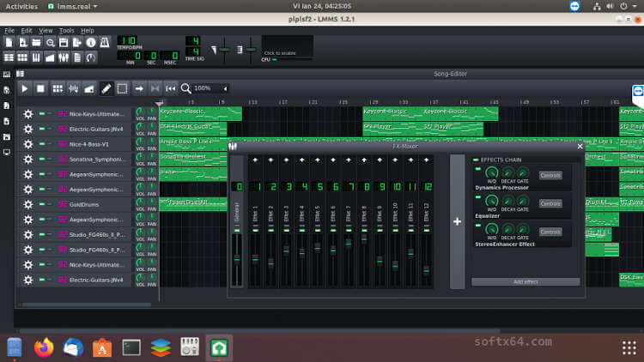Show the Piano Roll icon
This screenshot has height=362, width=644.
(36, 57)
